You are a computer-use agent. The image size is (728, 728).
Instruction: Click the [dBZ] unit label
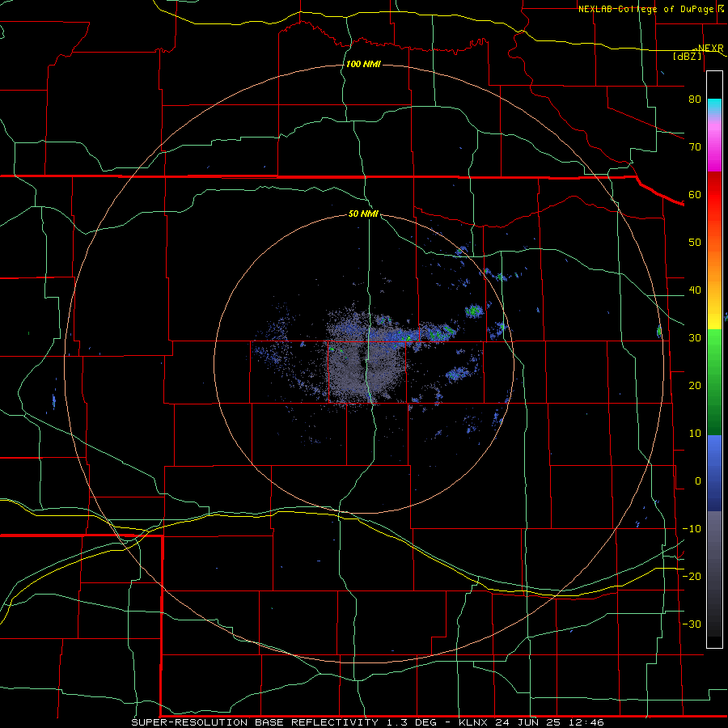coord(687,56)
